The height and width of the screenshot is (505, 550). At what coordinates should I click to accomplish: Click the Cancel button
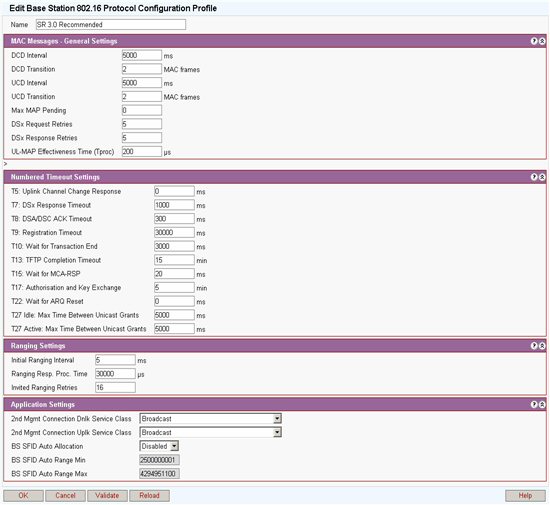66,496
